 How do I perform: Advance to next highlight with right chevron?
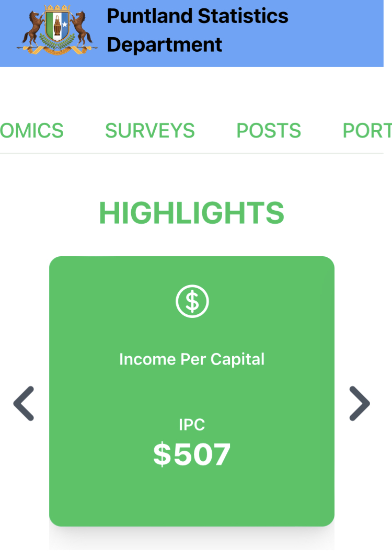pyautogui.click(x=359, y=403)
